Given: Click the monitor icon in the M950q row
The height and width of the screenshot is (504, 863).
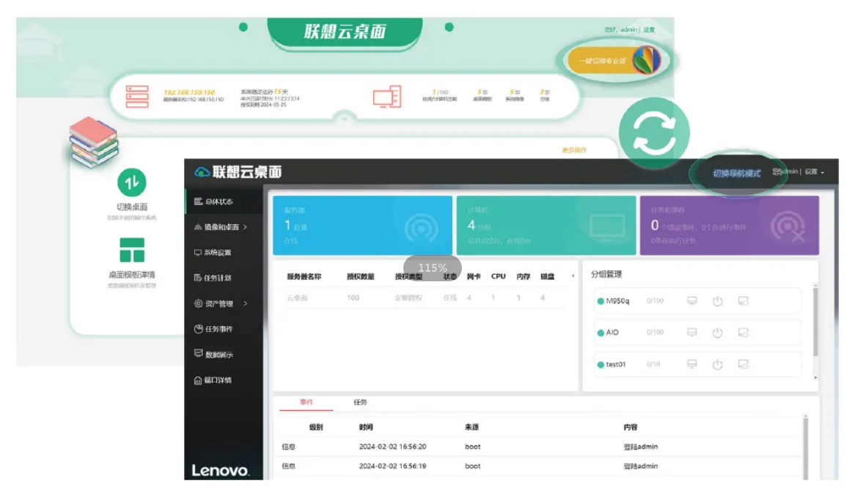Looking at the screenshot, I should tap(692, 301).
